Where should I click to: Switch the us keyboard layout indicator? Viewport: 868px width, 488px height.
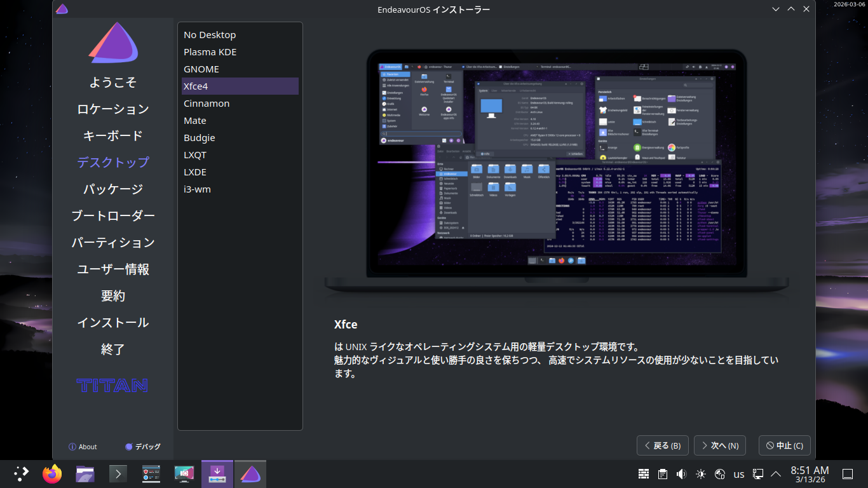pos(739,474)
